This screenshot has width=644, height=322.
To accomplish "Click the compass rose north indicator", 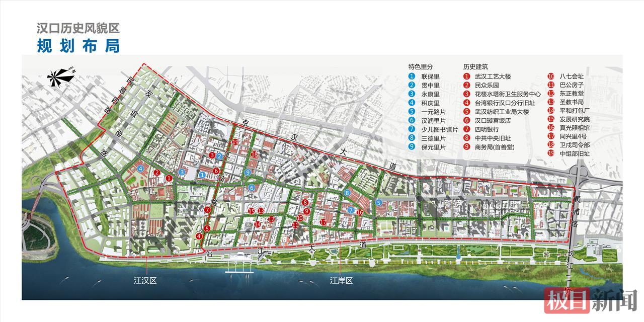I will (59, 76).
